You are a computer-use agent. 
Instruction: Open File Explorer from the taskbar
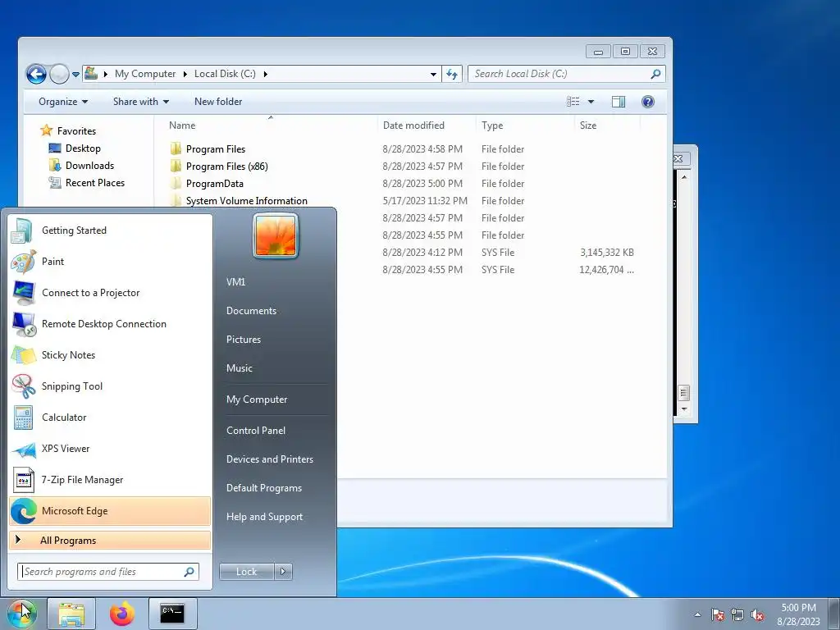(71, 614)
